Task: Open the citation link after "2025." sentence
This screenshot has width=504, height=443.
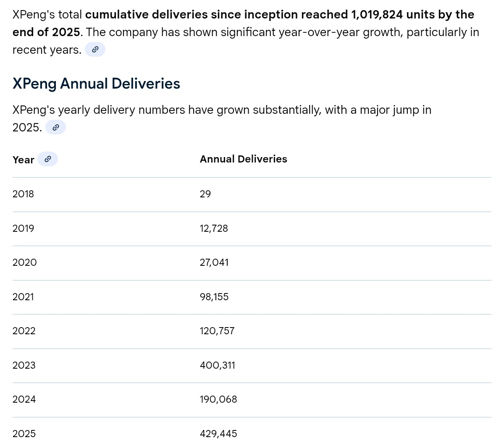Action: pyautogui.click(x=55, y=127)
